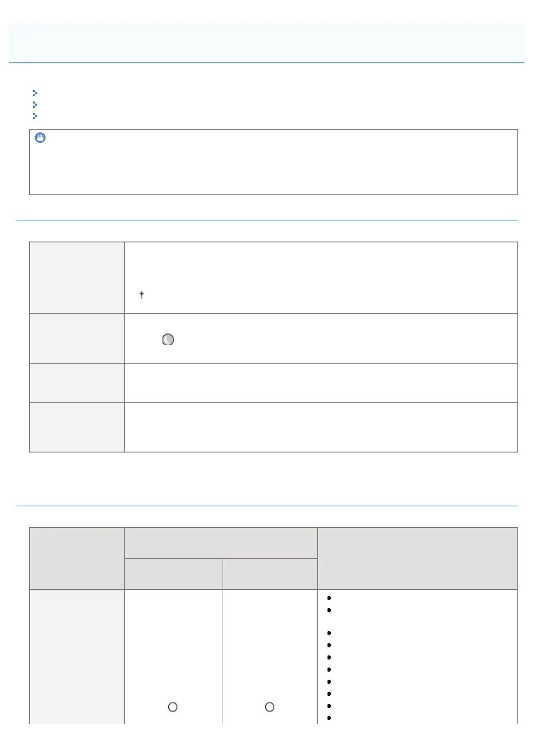Select the label cell beside the moon icon row

tap(77, 338)
